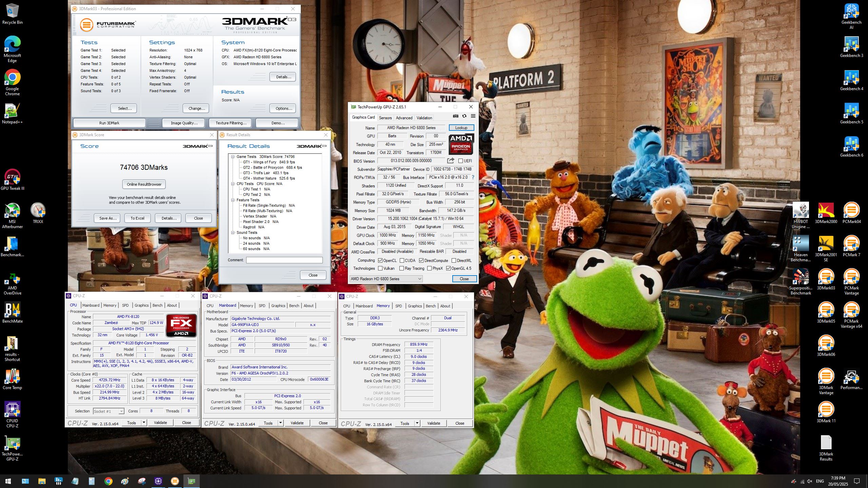Image resolution: width=868 pixels, height=488 pixels.
Task: Open Windows Start menu
Action: click(x=8, y=481)
